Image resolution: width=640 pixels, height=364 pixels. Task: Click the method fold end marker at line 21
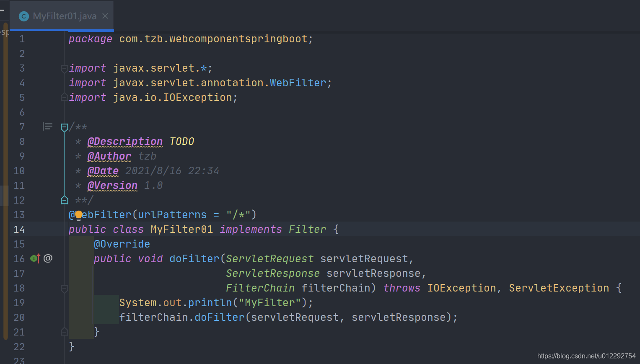pyautogui.click(x=64, y=332)
